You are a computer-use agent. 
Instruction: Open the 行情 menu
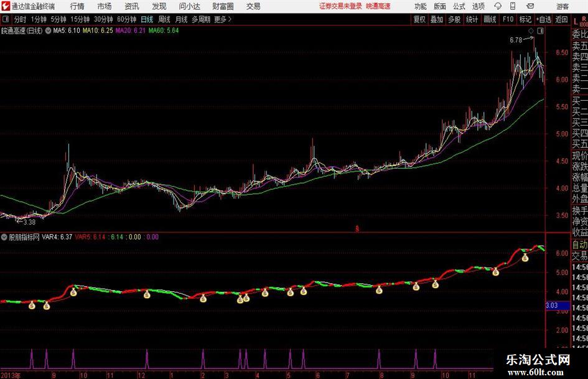coord(77,6)
